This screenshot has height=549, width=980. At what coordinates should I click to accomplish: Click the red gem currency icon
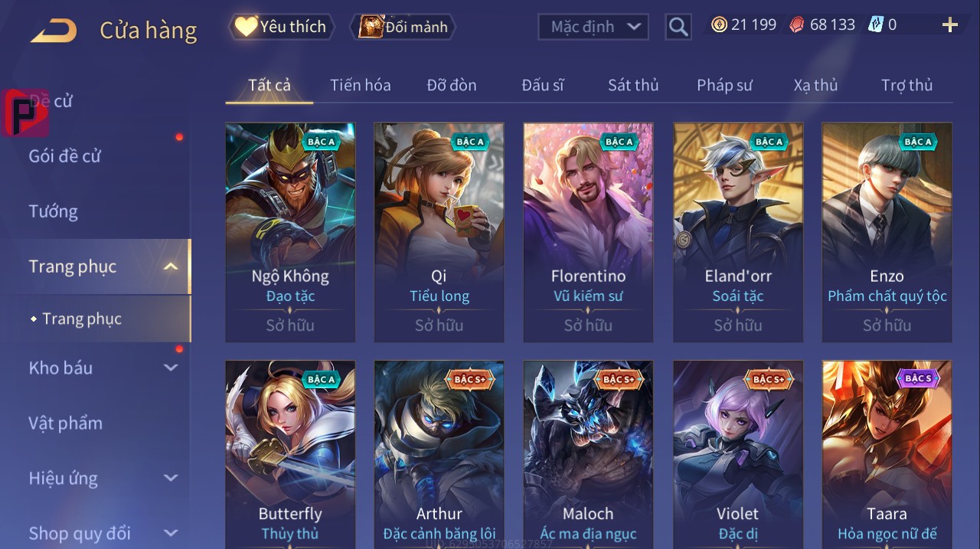[x=797, y=25]
